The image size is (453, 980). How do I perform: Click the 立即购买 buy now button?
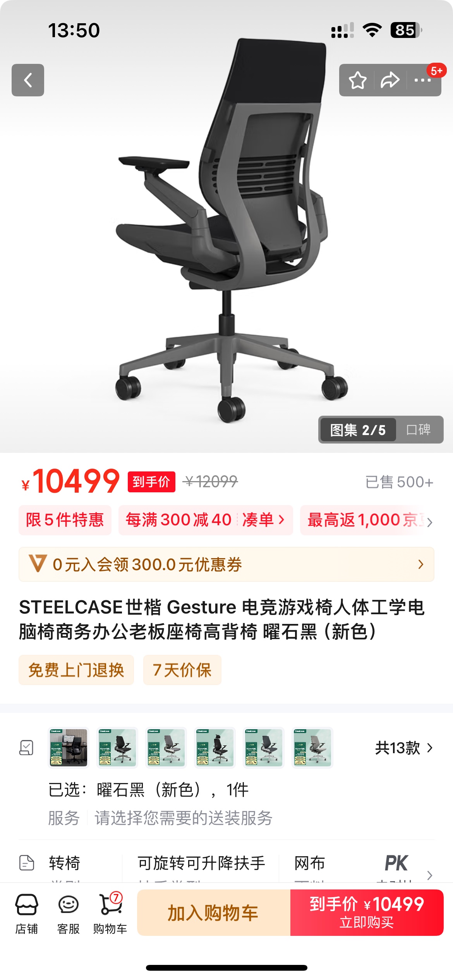(367, 913)
